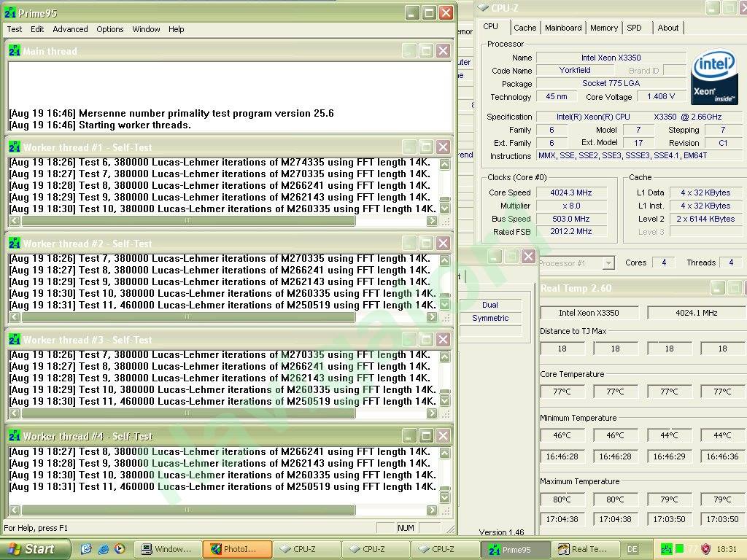
Task: Switch to the Window... taskbar button
Action: 168,549
